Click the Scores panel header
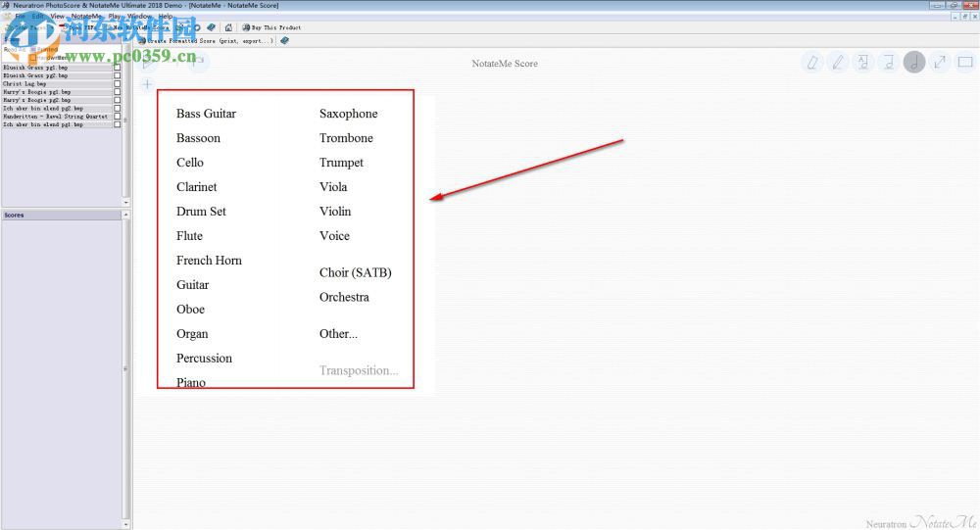The image size is (980, 530). [x=62, y=215]
